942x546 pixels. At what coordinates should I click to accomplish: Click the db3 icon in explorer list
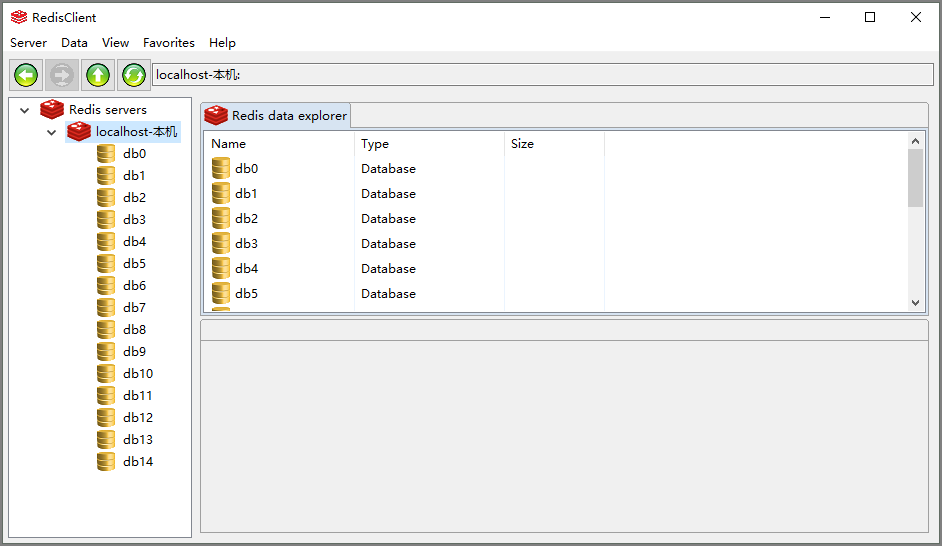[220, 243]
